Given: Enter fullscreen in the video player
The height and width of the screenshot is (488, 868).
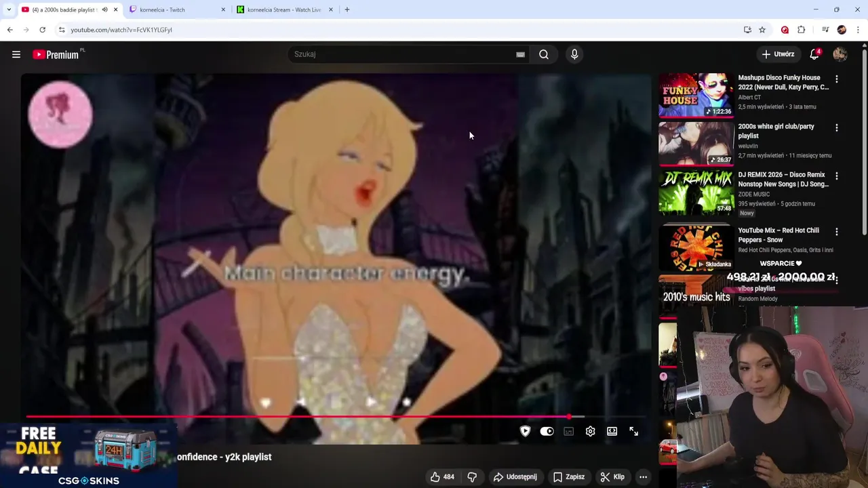Looking at the screenshot, I should (633, 431).
